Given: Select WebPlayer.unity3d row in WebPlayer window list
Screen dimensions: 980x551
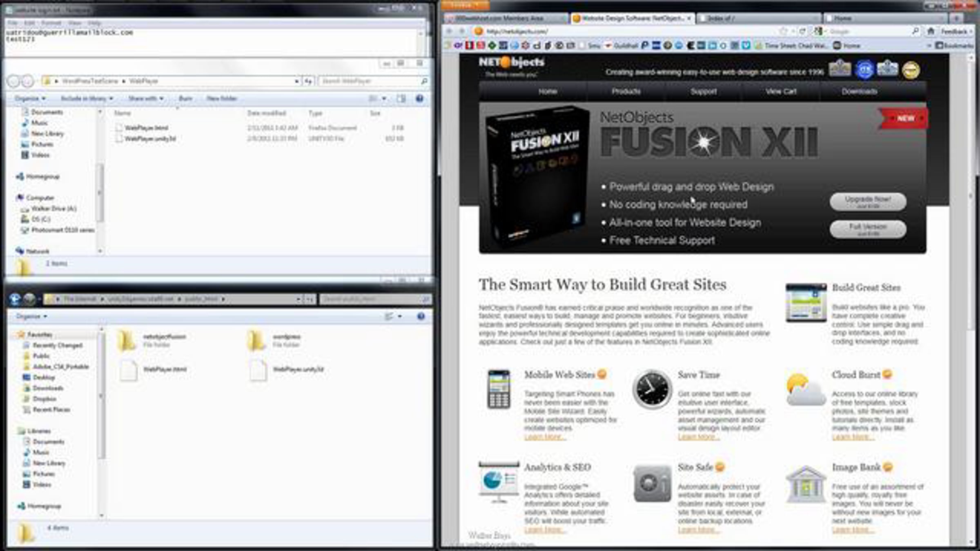Looking at the screenshot, I should click(259, 139).
